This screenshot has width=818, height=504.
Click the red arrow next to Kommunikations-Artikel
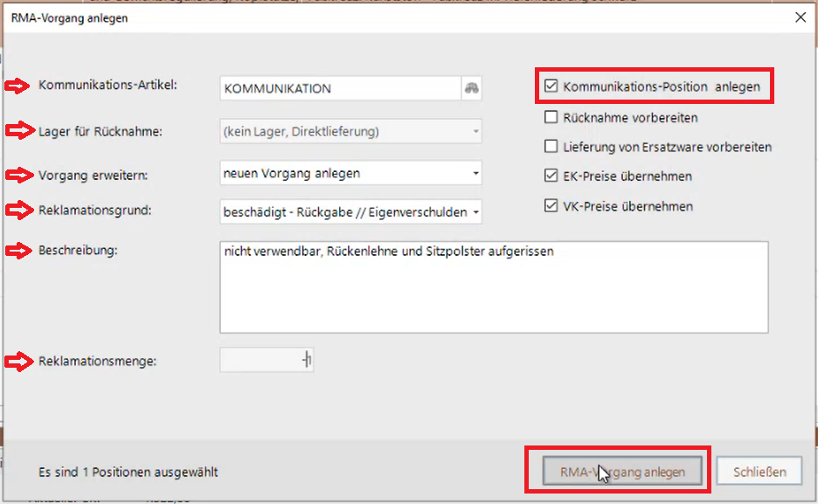coord(17,86)
